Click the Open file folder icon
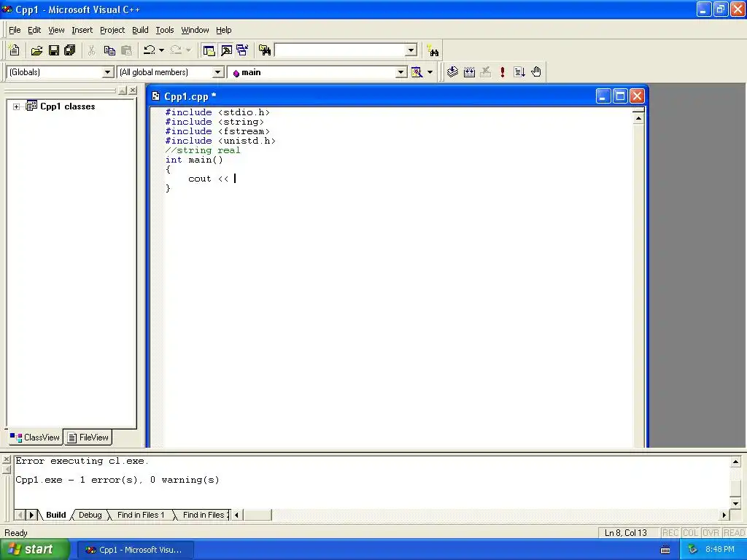The width and height of the screenshot is (747, 560). 36,50
